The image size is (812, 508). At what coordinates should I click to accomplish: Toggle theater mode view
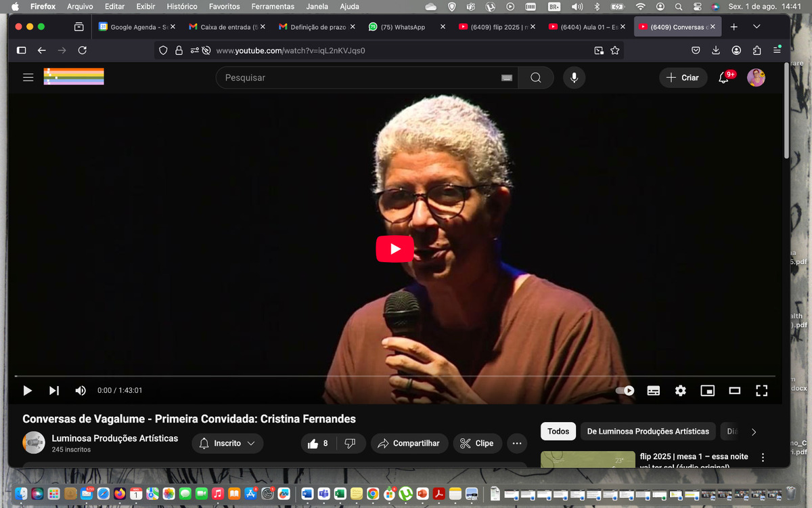734,391
